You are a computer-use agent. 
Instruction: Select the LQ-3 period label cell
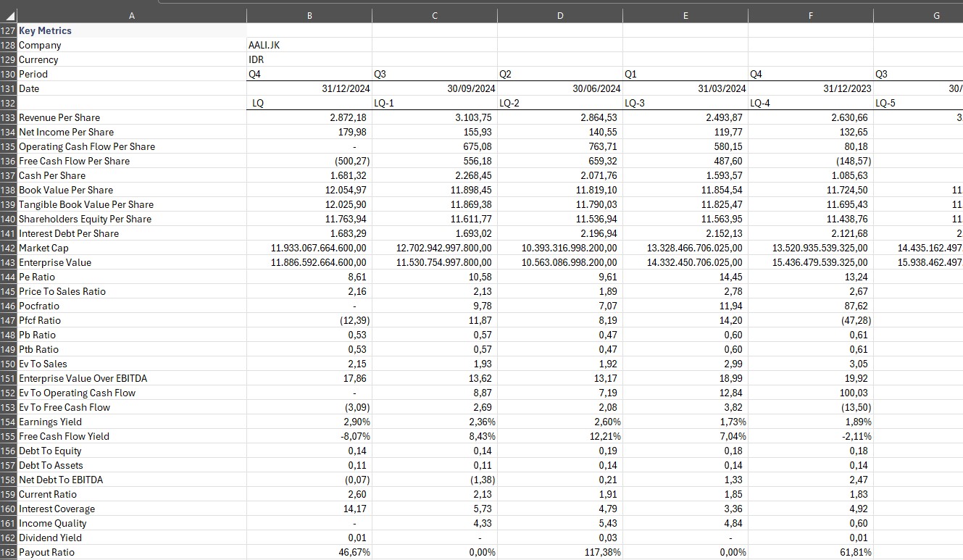638,103
